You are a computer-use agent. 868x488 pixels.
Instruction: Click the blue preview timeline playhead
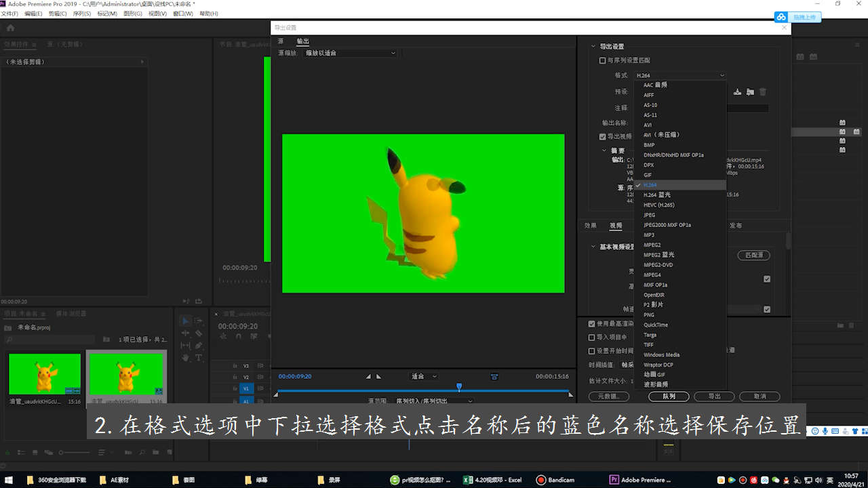[459, 387]
